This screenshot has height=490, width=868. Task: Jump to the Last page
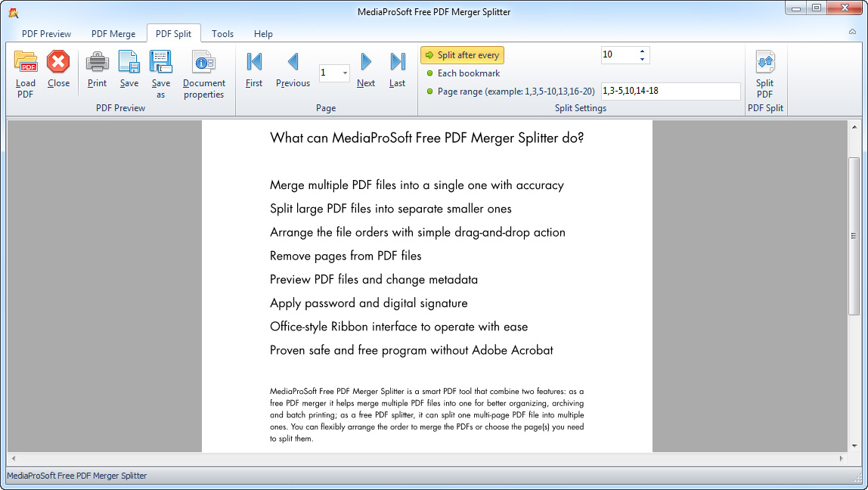click(398, 61)
